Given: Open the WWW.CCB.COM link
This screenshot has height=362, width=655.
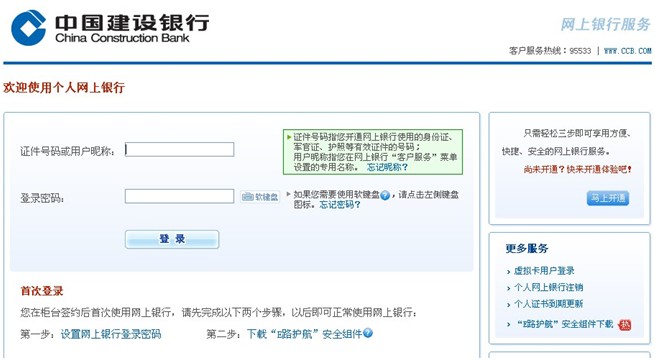Looking at the screenshot, I should [x=627, y=51].
